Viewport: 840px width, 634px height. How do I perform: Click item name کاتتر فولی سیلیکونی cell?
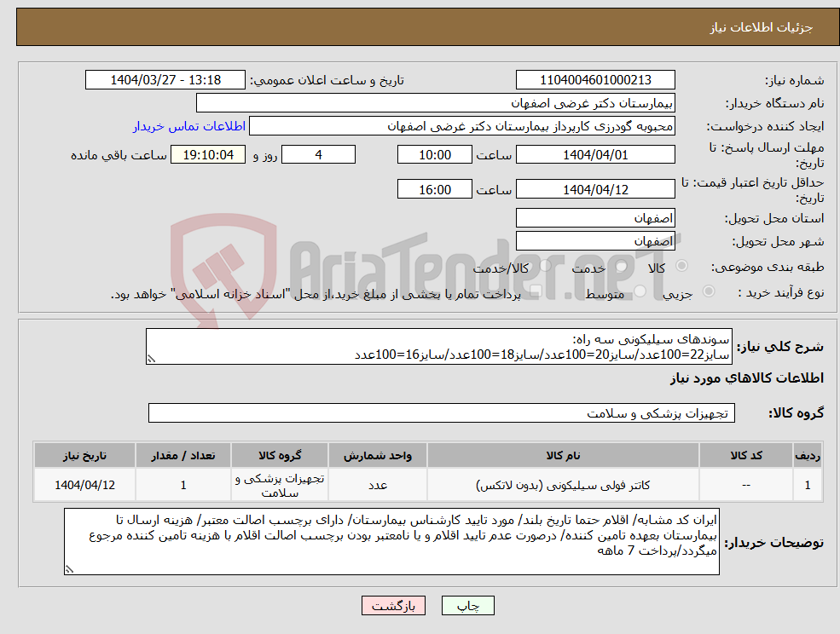pos(563,485)
